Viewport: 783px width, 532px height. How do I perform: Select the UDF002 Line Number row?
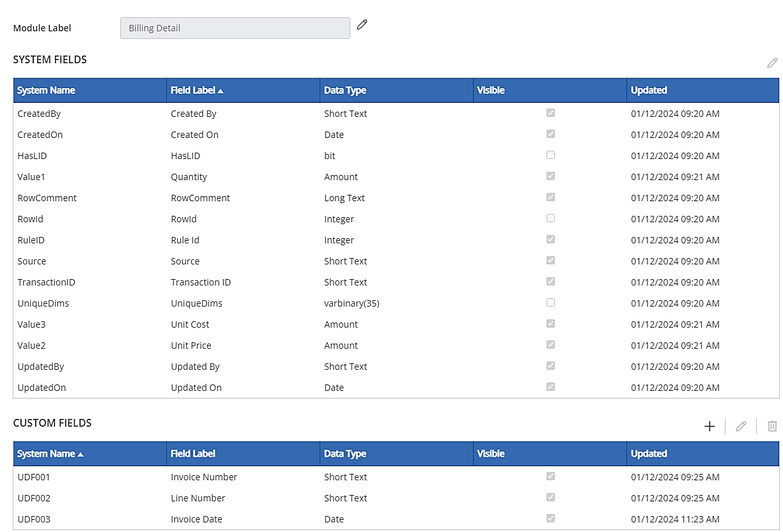click(198, 498)
